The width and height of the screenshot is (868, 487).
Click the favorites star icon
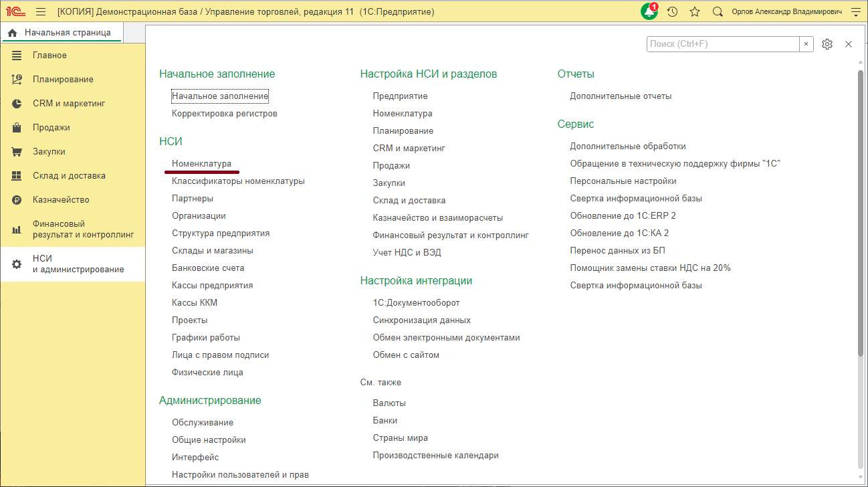point(694,11)
